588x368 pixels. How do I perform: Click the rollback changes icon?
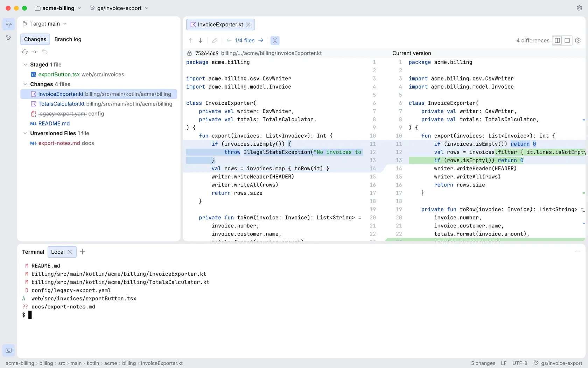[45, 52]
